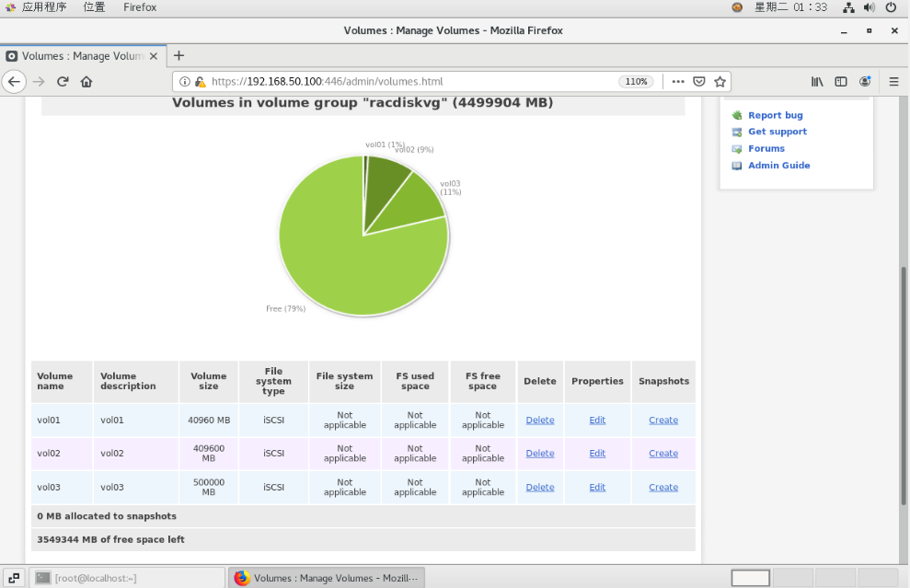Click the "Volume name" column header
910x588 pixels.
click(x=62, y=381)
